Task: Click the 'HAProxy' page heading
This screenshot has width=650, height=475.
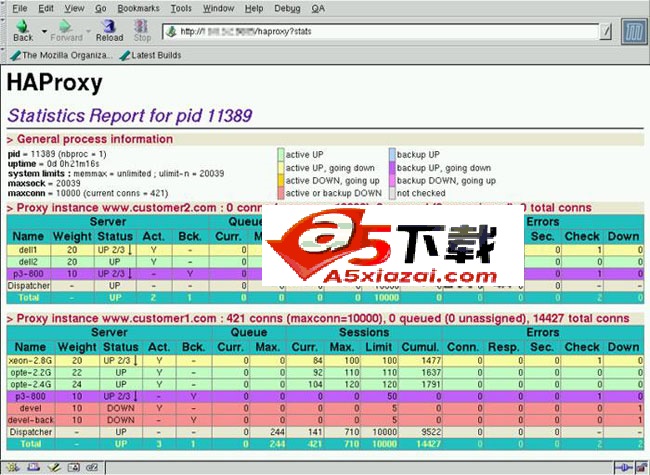Action: [x=54, y=83]
